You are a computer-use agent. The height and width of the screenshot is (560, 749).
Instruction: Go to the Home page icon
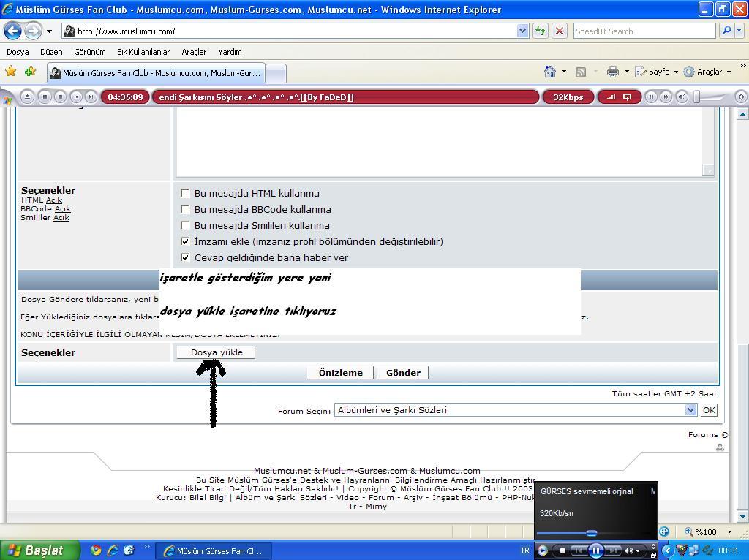coord(550,72)
